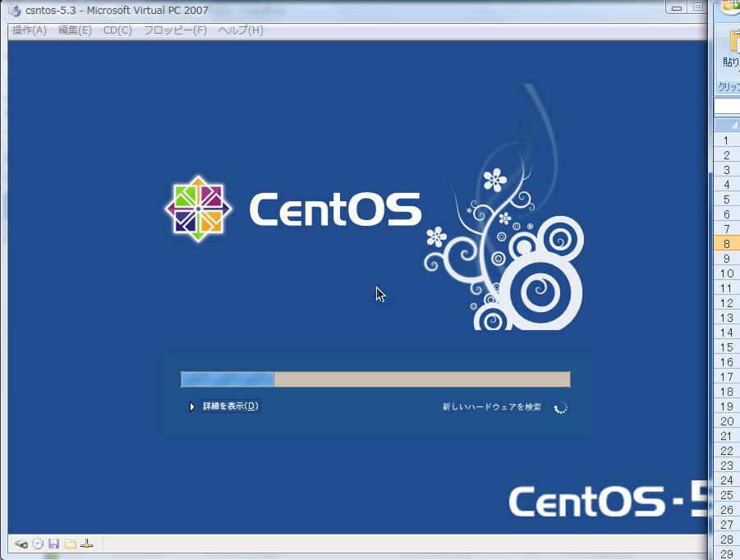Select Excel row header 15

click(x=727, y=347)
